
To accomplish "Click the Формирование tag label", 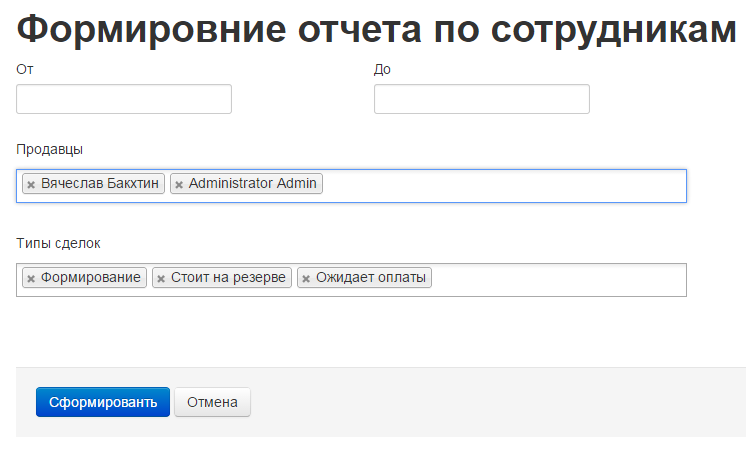I will point(90,278).
